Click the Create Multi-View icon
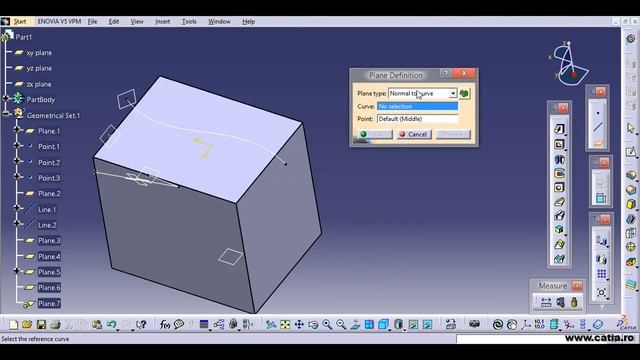Image resolution: width=640 pixels, height=360 pixels. [369, 324]
